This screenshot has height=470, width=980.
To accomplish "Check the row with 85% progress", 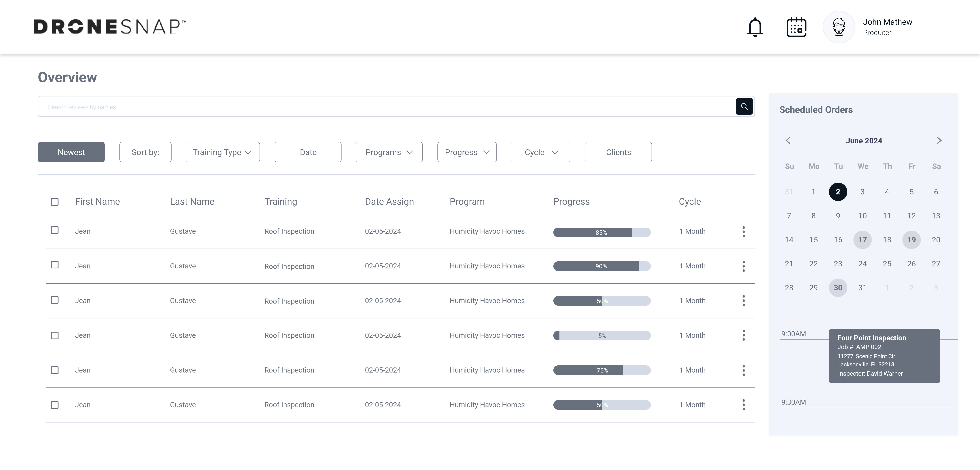I will (x=55, y=230).
